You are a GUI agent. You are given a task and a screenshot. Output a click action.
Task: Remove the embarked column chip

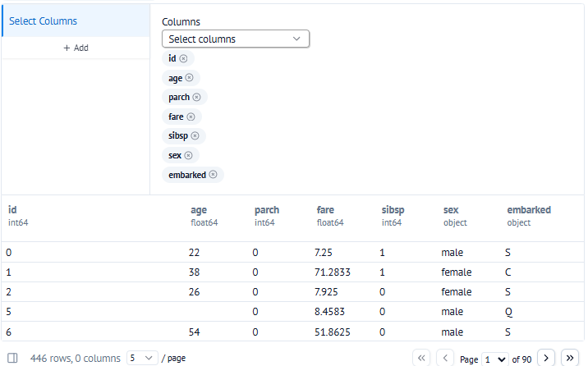(x=213, y=175)
